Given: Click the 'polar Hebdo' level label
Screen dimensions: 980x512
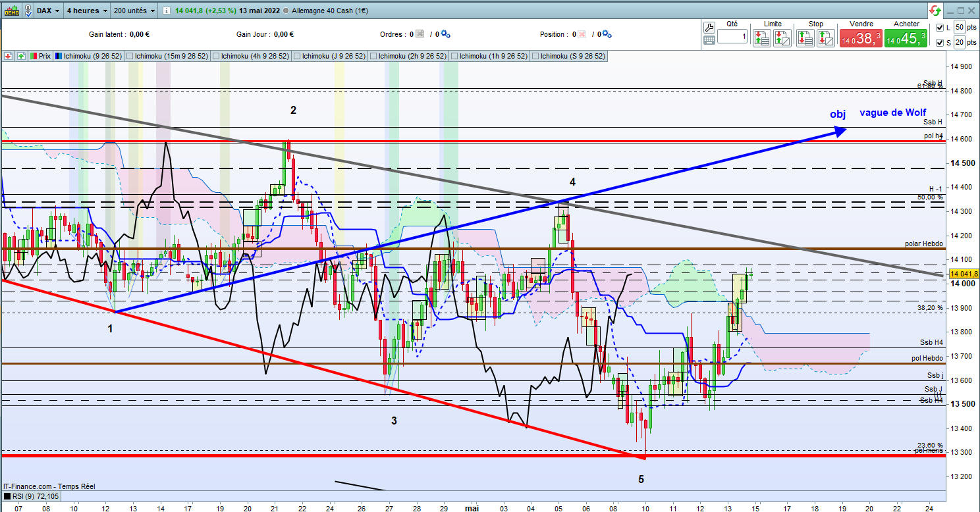Looking at the screenshot, I should pos(924,243).
